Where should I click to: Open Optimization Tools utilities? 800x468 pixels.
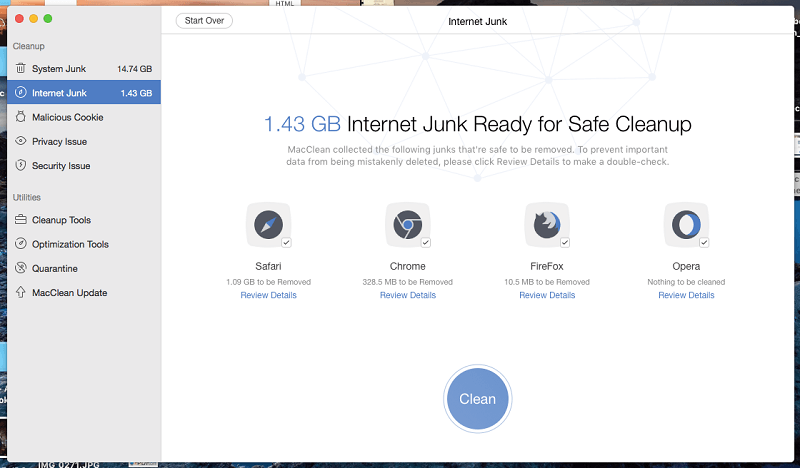coord(84,244)
